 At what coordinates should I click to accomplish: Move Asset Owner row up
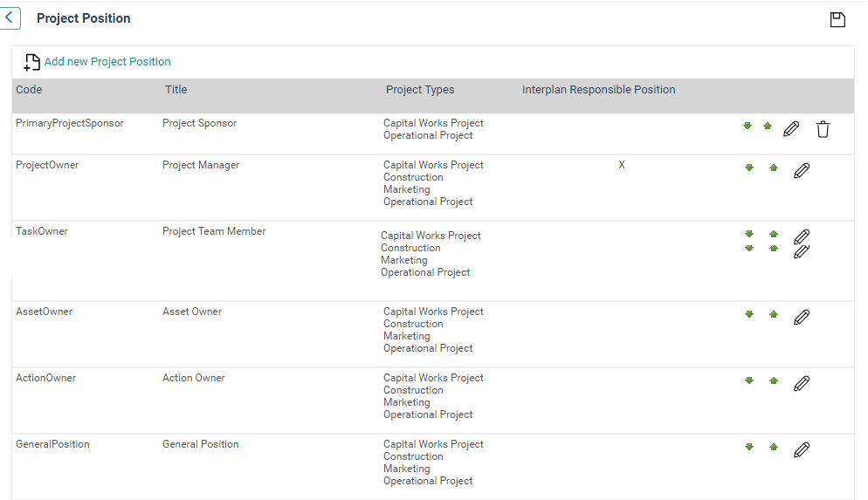pyautogui.click(x=774, y=314)
